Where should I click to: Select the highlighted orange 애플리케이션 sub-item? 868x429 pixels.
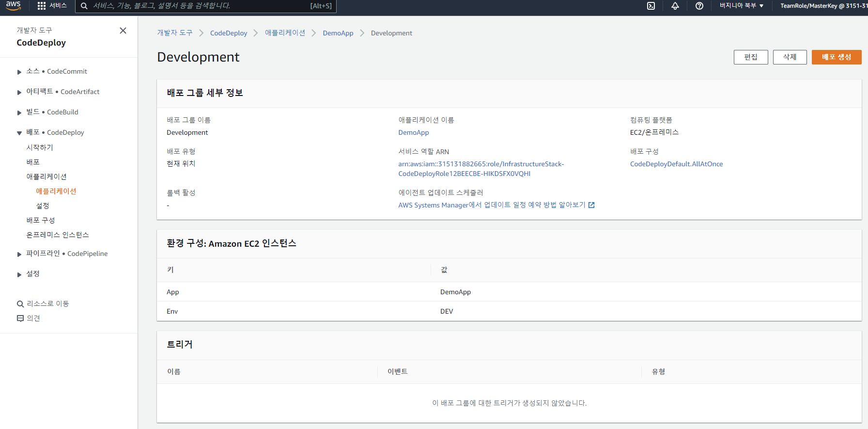[56, 191]
